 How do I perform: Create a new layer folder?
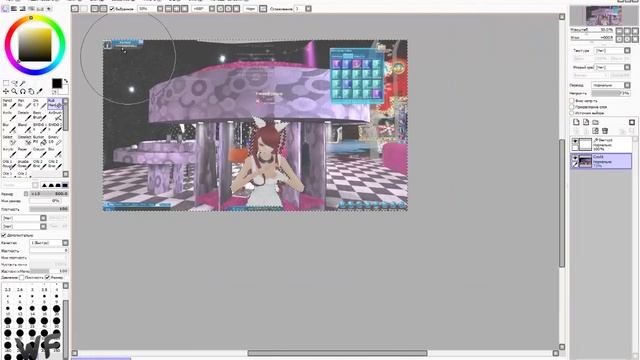[x=596, y=122]
